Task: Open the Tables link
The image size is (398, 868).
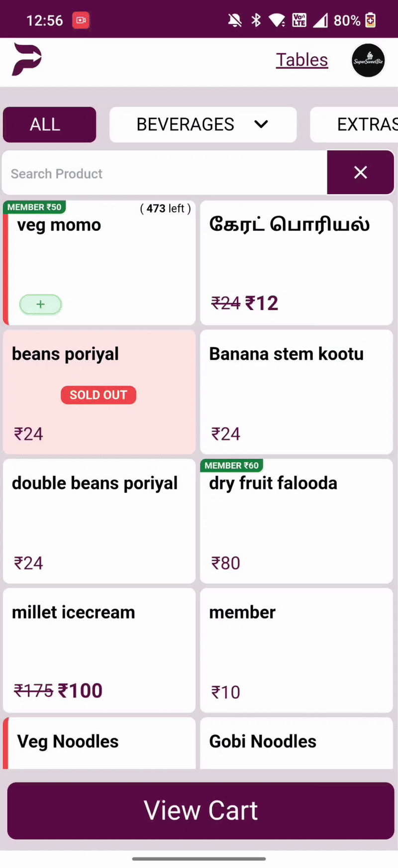Action: tap(302, 60)
